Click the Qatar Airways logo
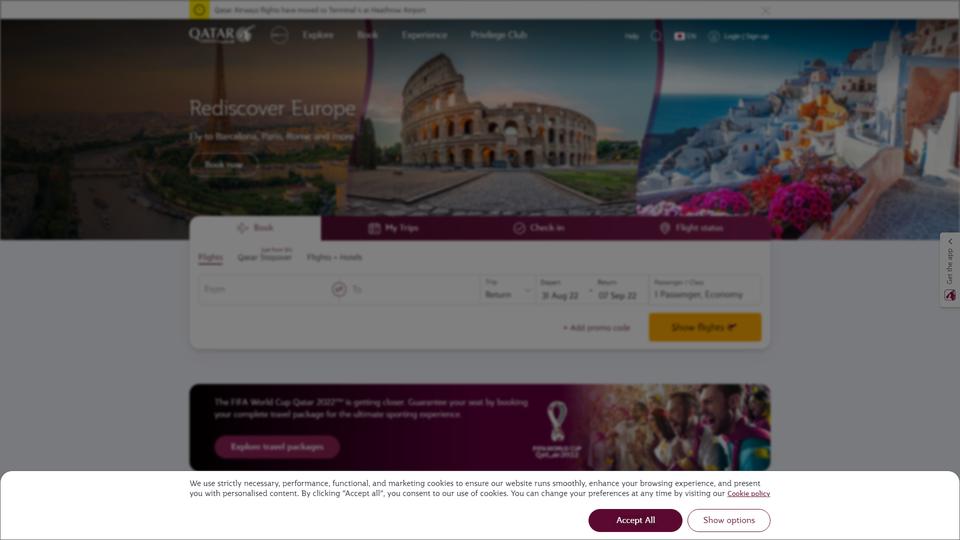 coord(221,34)
